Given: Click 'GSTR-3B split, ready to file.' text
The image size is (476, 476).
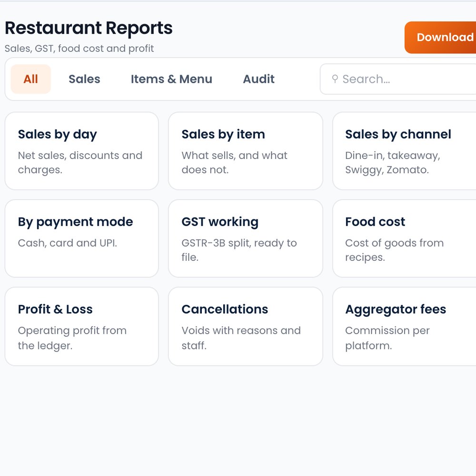Looking at the screenshot, I should pyautogui.click(x=239, y=250).
